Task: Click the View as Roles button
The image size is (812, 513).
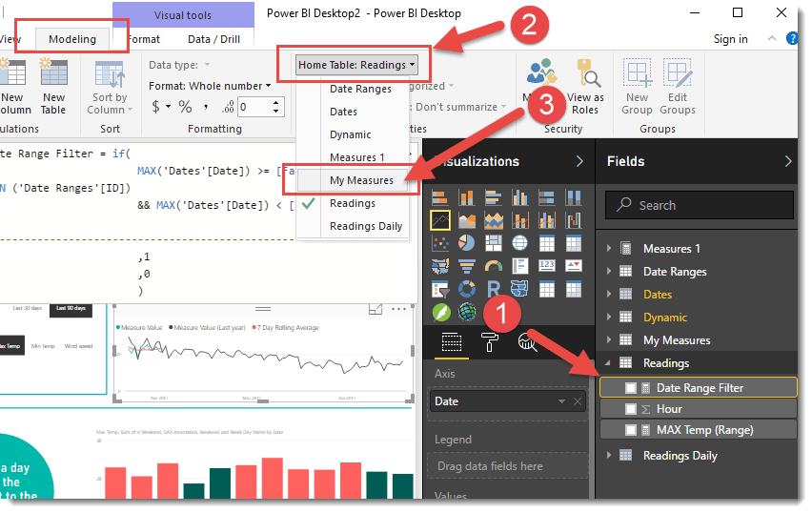Action: (585, 87)
